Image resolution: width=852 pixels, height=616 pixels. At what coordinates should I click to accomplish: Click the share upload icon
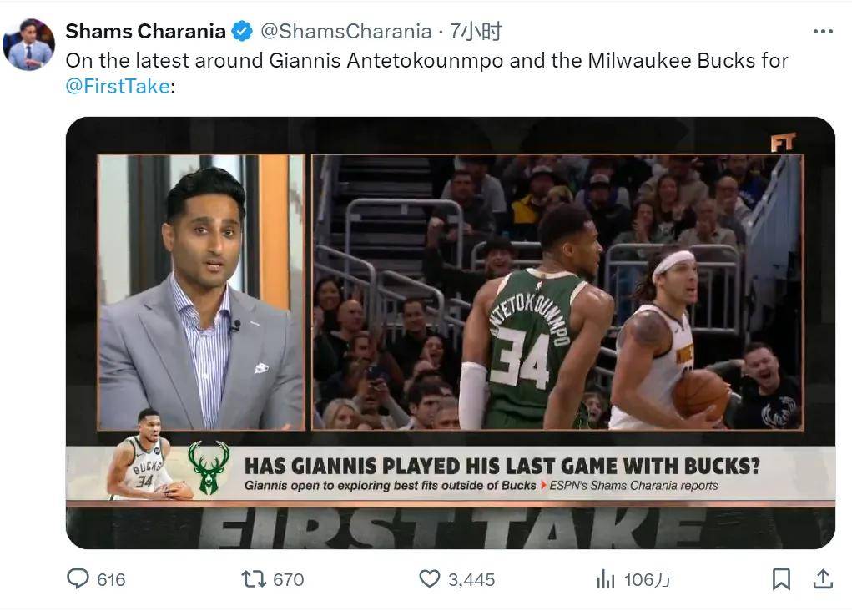click(823, 578)
